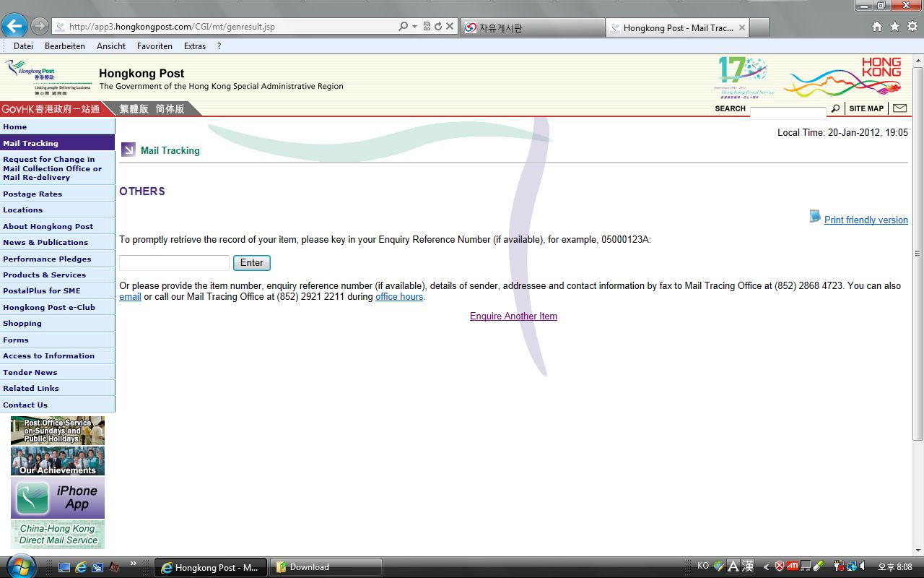Viewport: 924px width, 578px height.
Task: Open the Print friendly version link
Action: [866, 220]
